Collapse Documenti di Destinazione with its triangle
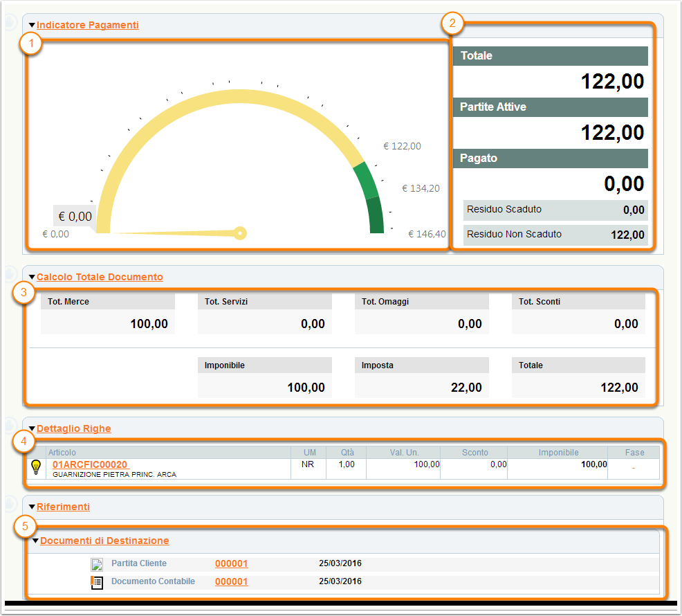Viewport: 682px width, 616px height. (x=35, y=541)
